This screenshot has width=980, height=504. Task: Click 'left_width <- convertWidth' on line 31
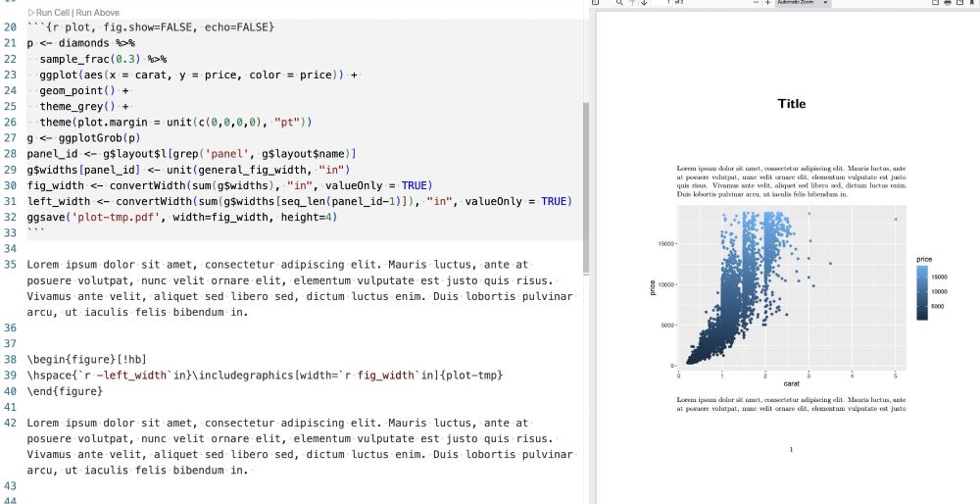pos(300,201)
